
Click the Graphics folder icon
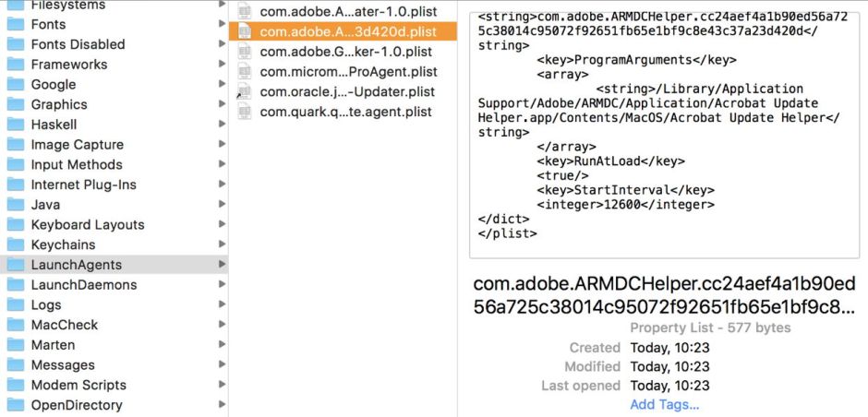click(15, 104)
